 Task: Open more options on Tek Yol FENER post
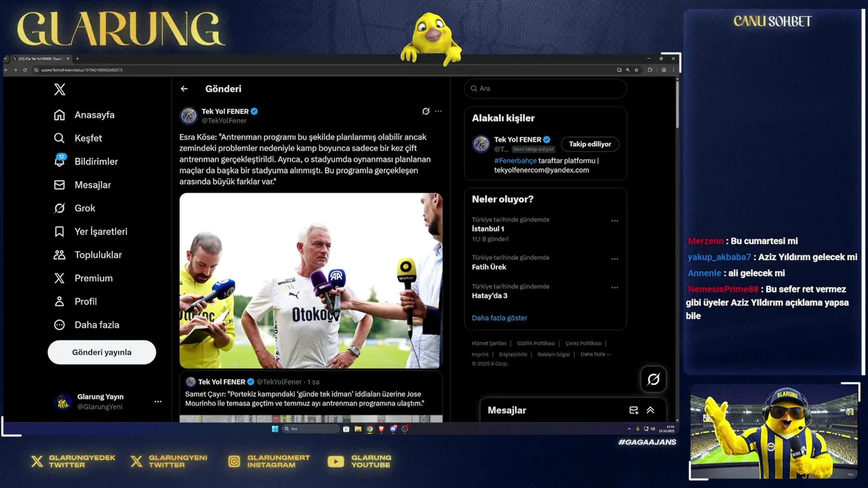[x=438, y=111]
